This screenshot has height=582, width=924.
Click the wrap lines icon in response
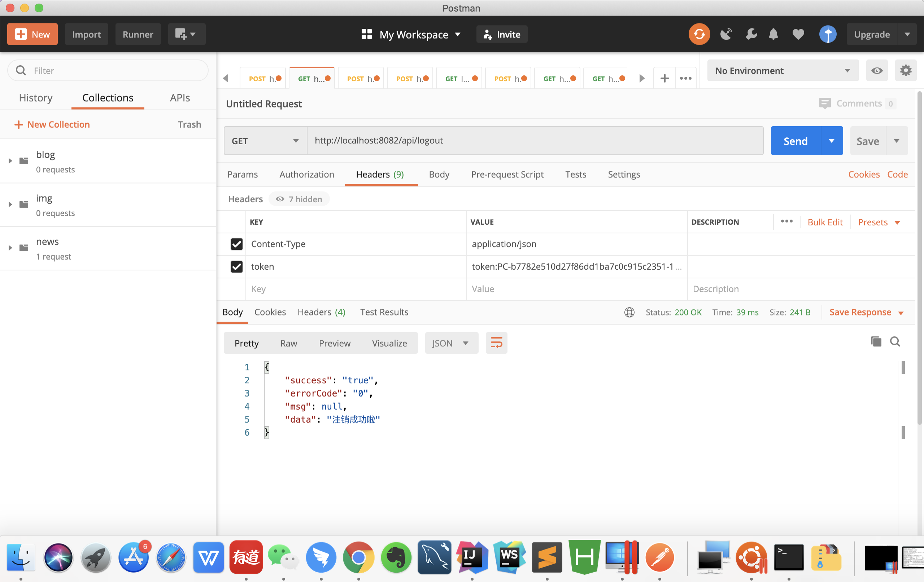click(496, 343)
